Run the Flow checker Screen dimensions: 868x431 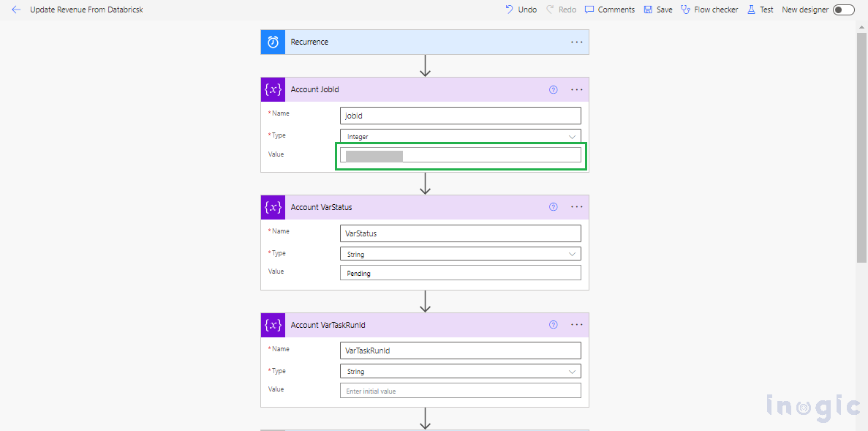click(709, 10)
